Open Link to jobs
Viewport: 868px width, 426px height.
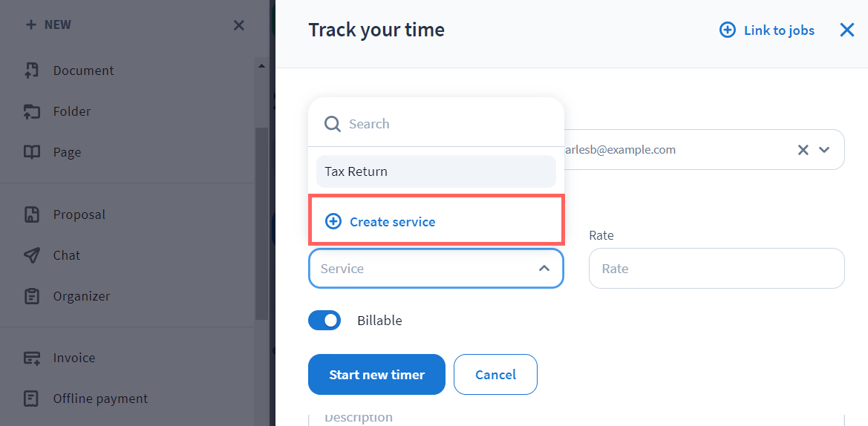point(768,30)
